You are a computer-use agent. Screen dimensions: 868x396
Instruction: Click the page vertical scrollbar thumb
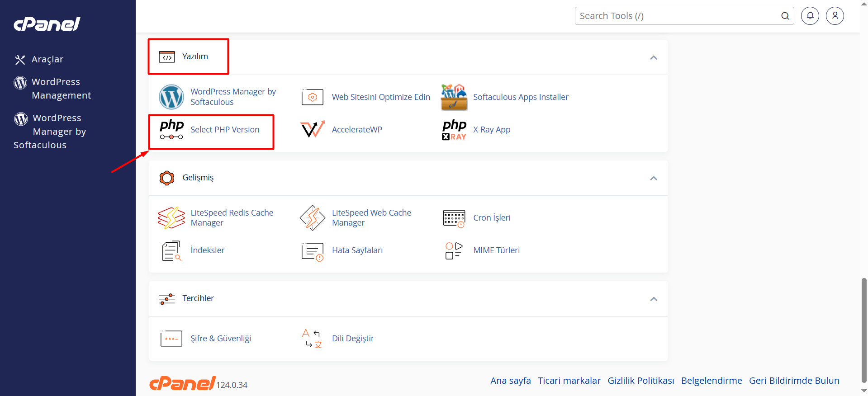point(864,330)
